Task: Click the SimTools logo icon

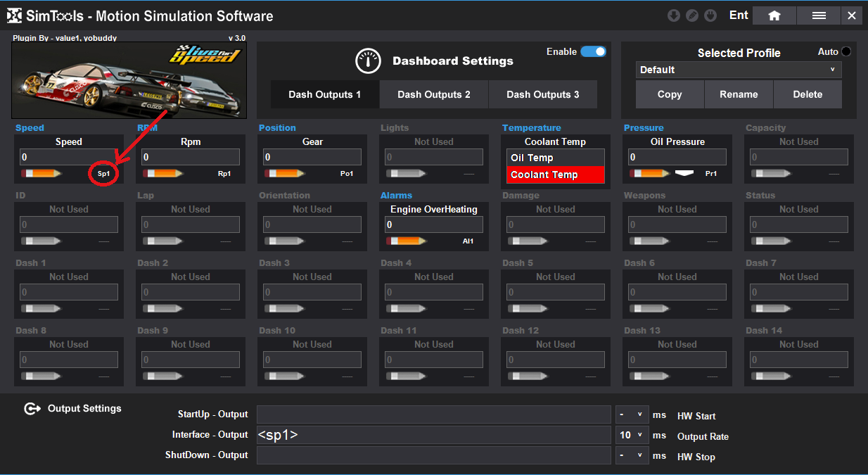Action: [14, 15]
